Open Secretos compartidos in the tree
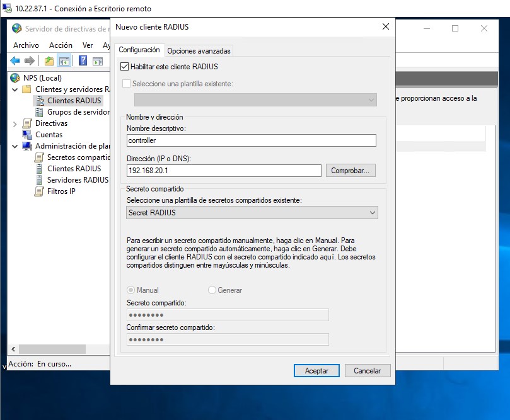Viewport: 510px width, 420px height. coord(78,157)
